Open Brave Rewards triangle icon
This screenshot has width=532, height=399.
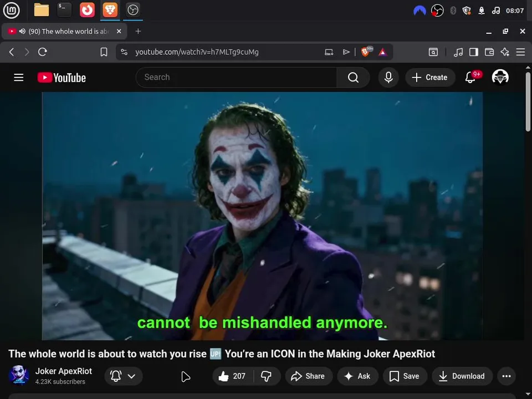point(383,52)
